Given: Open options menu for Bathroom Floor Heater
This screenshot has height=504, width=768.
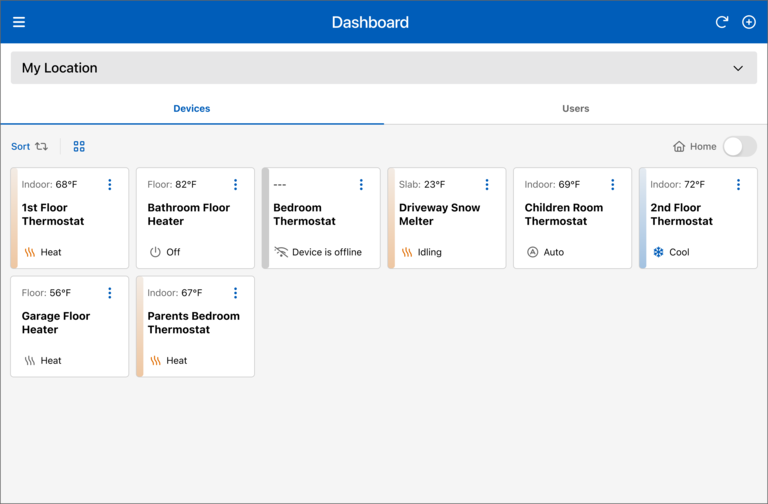Looking at the screenshot, I should [236, 185].
